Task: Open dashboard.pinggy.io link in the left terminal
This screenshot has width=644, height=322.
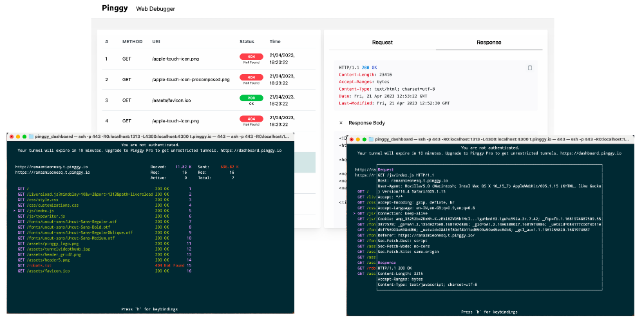Action: pos(251,151)
